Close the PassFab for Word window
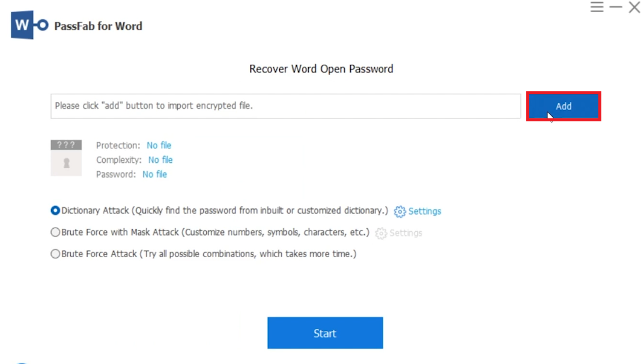This screenshot has width=641, height=364. click(634, 7)
